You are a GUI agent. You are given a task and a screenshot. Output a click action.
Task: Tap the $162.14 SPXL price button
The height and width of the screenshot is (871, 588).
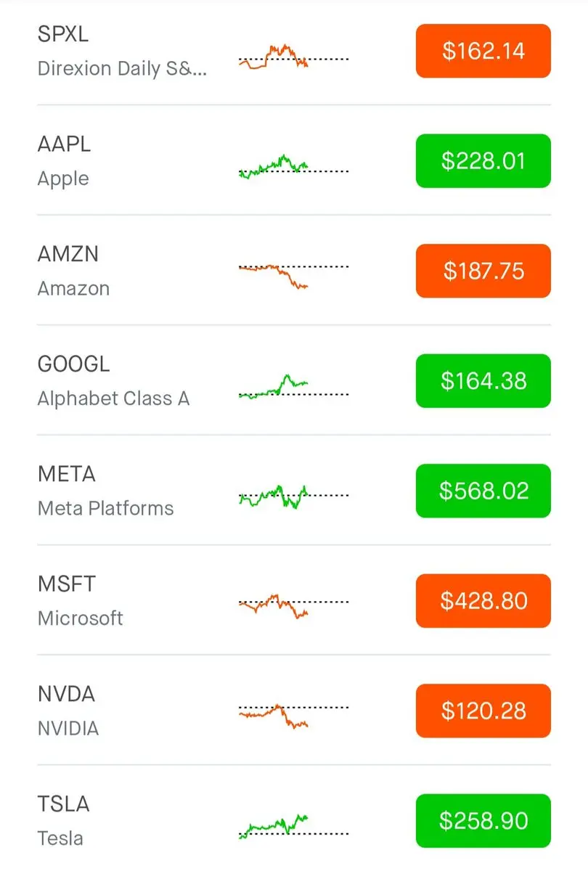click(483, 51)
